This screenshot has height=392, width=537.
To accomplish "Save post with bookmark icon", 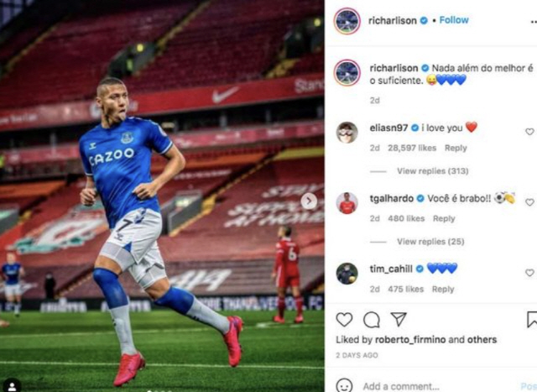I will pyautogui.click(x=532, y=319).
